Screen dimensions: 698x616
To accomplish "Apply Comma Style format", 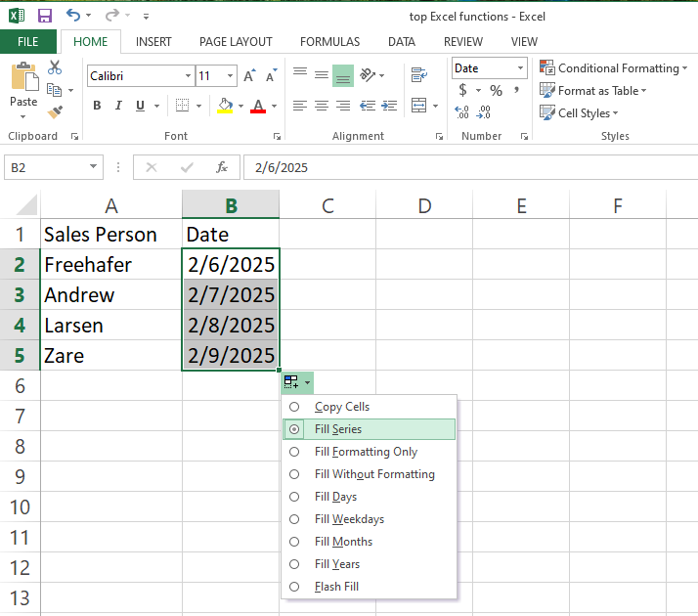I will point(516,90).
